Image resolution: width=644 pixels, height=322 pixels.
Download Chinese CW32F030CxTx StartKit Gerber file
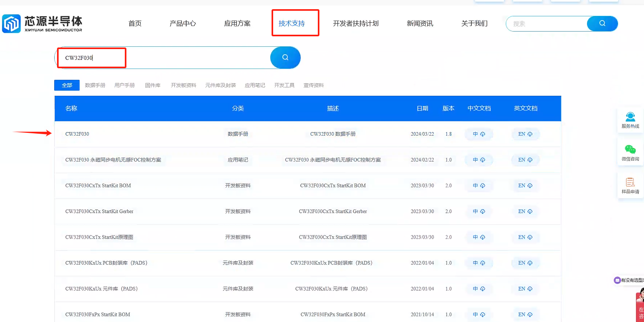click(479, 211)
